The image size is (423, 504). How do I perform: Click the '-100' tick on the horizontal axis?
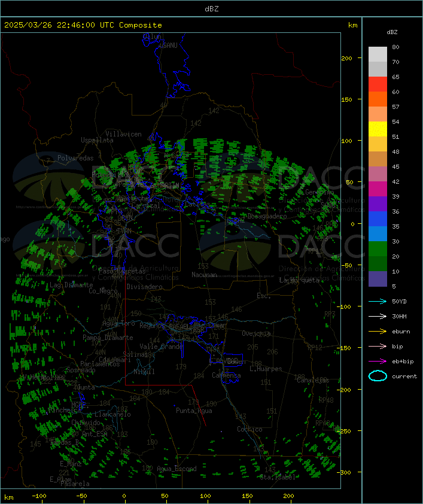39,496
